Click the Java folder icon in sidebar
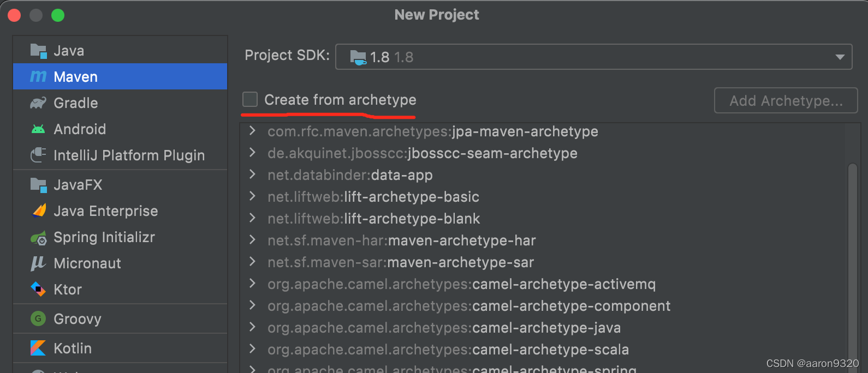This screenshot has height=373, width=868. click(38, 51)
